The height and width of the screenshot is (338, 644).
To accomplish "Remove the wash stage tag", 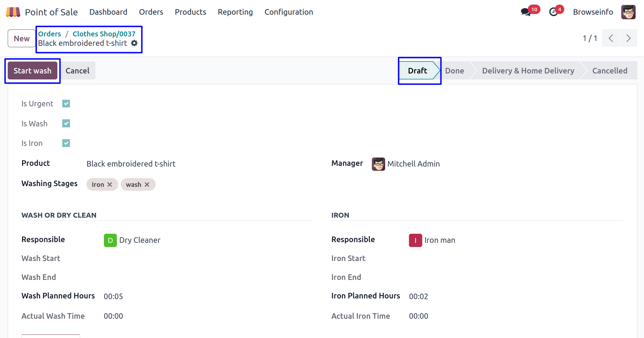I will (147, 184).
